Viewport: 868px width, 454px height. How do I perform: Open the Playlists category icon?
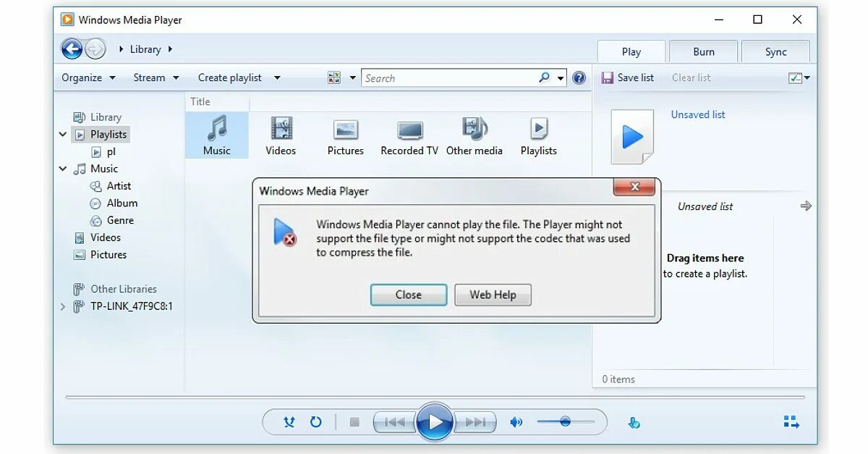[x=539, y=135]
